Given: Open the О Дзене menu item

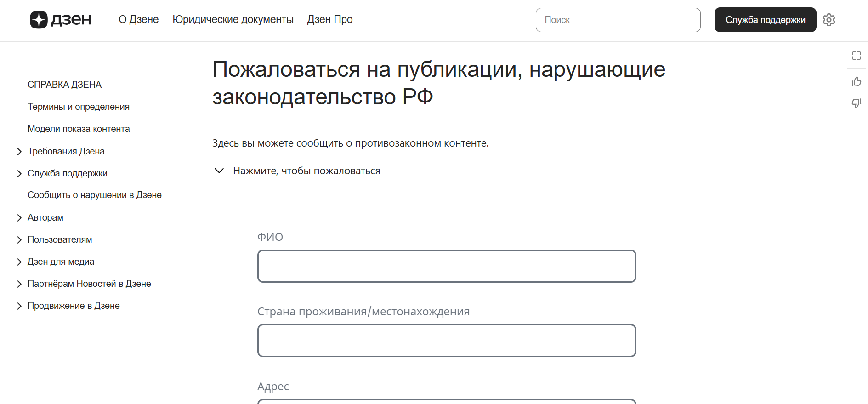Looking at the screenshot, I should pyautogui.click(x=139, y=19).
